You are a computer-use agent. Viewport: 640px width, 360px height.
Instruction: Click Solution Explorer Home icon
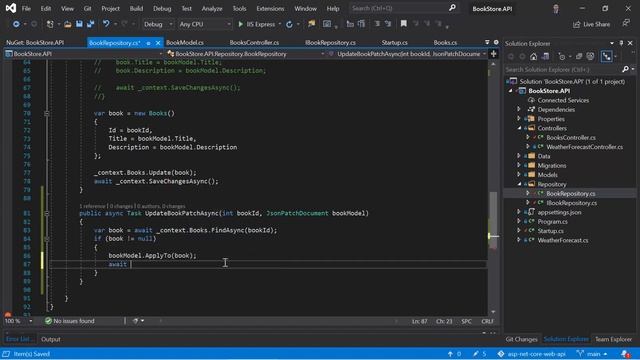tap(533, 56)
